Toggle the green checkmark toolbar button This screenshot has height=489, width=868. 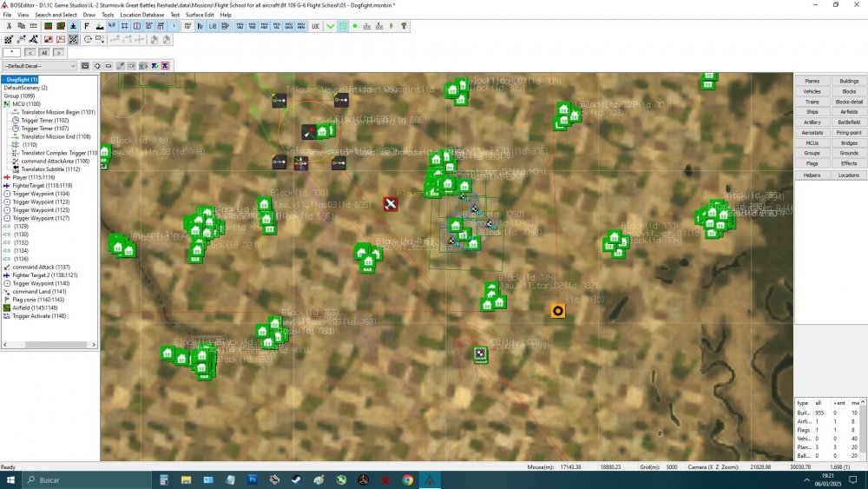[x=330, y=27]
